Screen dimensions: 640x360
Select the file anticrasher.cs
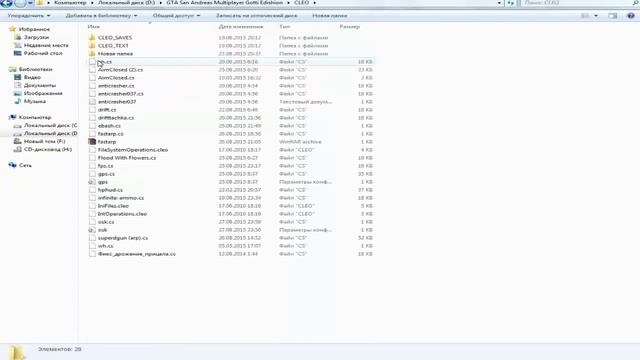116,86
